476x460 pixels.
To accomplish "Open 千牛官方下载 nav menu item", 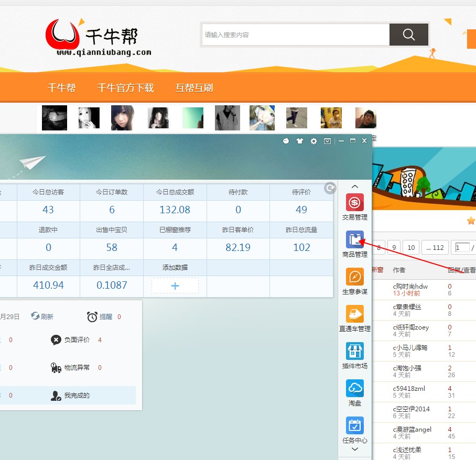I will (x=125, y=87).
